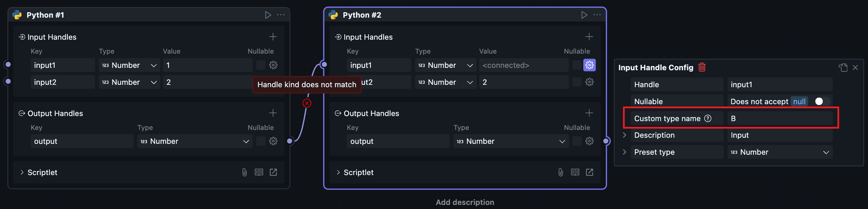Open settings gear for Python #1 input1
The width and height of the screenshot is (868, 209).
point(273,65)
